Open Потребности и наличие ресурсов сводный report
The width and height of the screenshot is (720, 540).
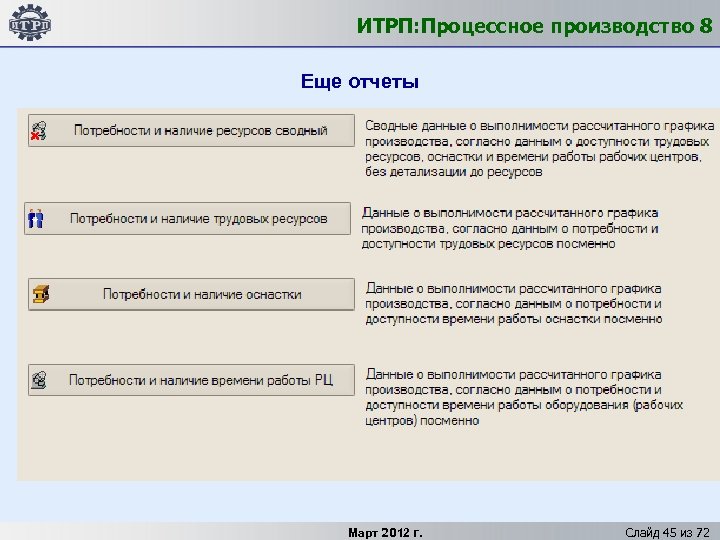tap(191, 131)
